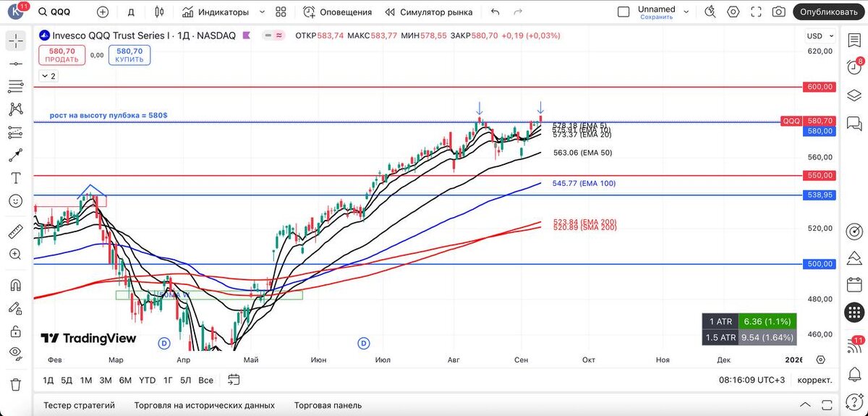This screenshot has height=416, width=868.
Task: Select the 1М date range
Action: (x=86, y=380)
